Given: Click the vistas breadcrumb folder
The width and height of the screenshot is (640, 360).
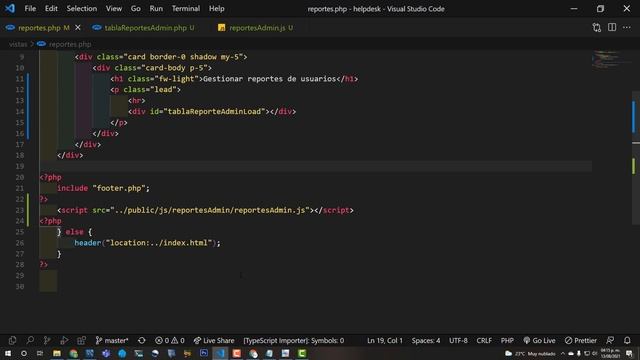Looking at the screenshot, I should 18,44.
